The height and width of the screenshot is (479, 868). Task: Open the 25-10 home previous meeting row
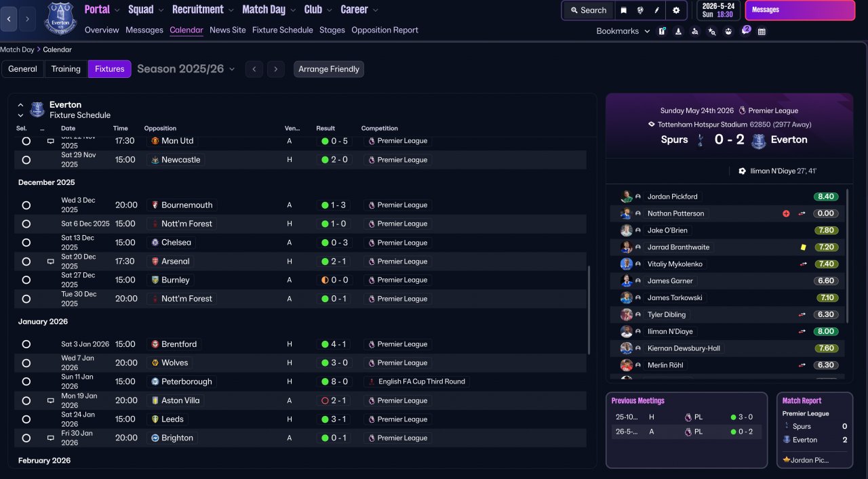[x=686, y=417]
